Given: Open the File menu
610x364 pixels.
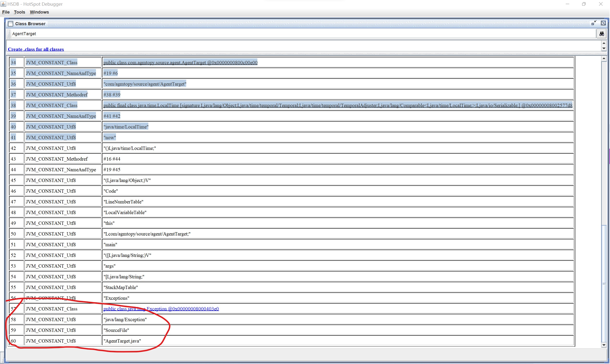Looking at the screenshot, I should point(6,12).
